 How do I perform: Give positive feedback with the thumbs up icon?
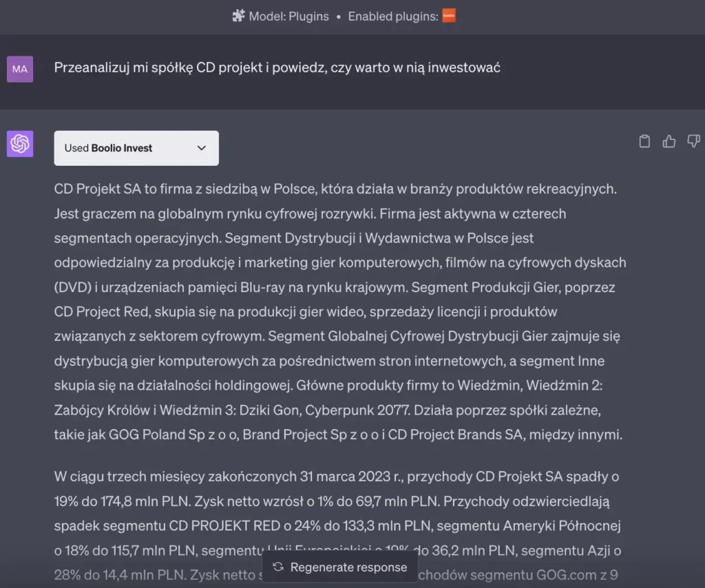tap(669, 140)
